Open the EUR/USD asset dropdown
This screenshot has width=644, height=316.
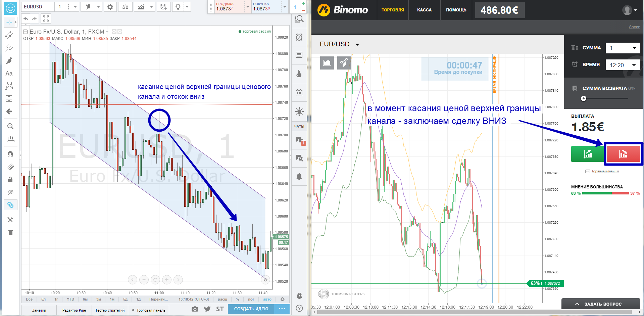(339, 44)
